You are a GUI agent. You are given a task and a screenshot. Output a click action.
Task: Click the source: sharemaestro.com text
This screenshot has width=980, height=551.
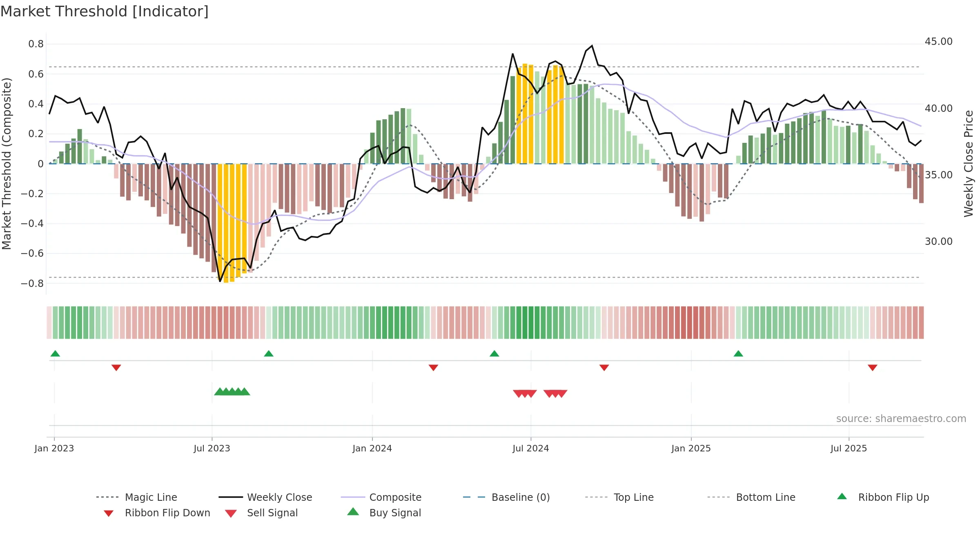(x=901, y=419)
